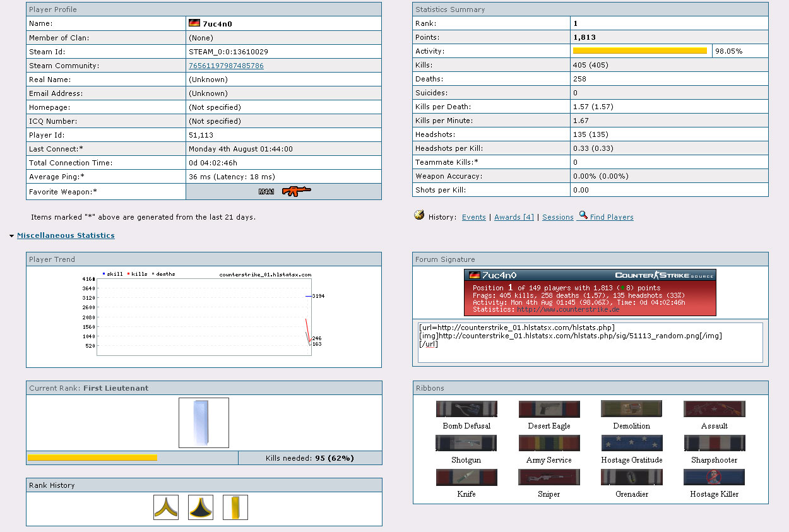This screenshot has width=789, height=532.
Task: Click the Forum Signature banner image
Action: (590, 293)
